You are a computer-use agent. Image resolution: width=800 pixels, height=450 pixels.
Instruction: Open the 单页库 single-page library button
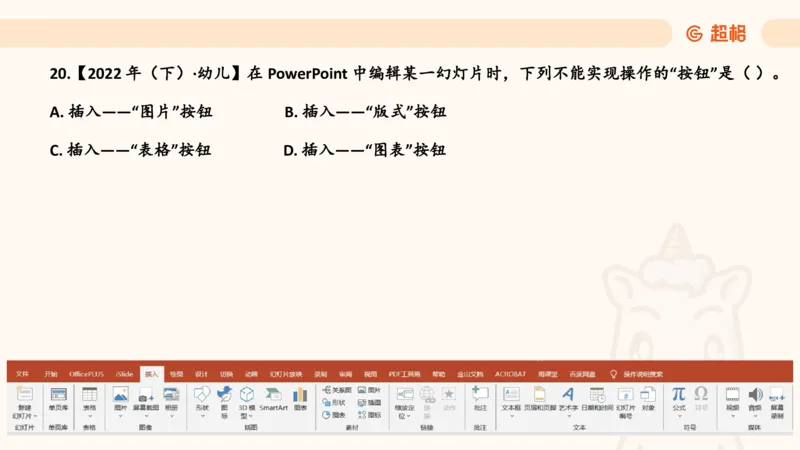tap(58, 399)
